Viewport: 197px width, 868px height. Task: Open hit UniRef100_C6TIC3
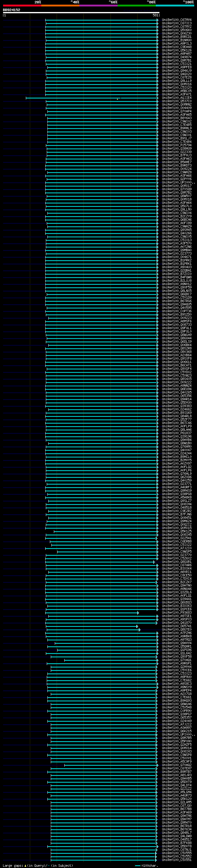point(177,23)
